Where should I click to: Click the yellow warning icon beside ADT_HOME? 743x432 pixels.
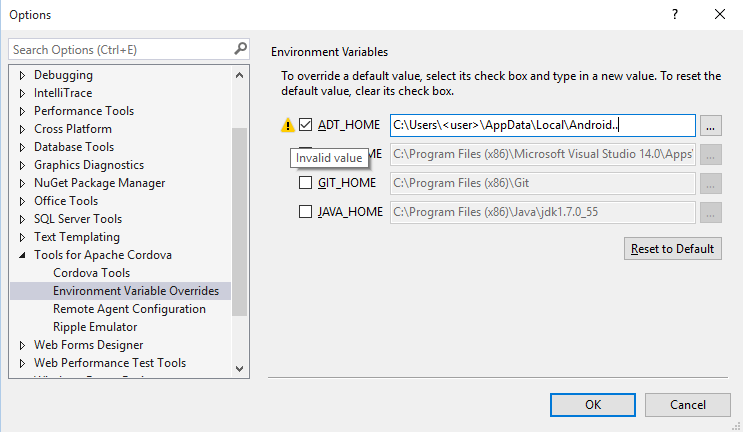coord(288,125)
